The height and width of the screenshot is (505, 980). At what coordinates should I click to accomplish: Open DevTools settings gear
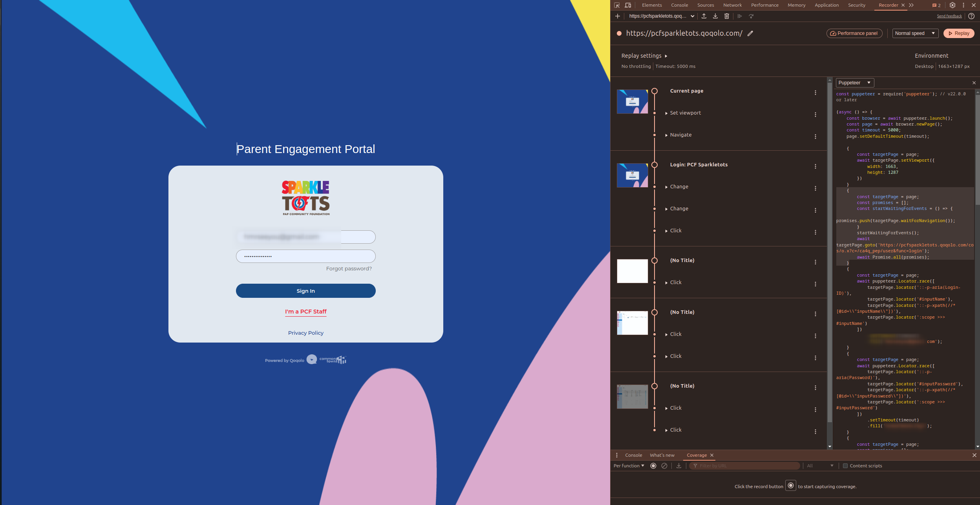pyautogui.click(x=953, y=5)
